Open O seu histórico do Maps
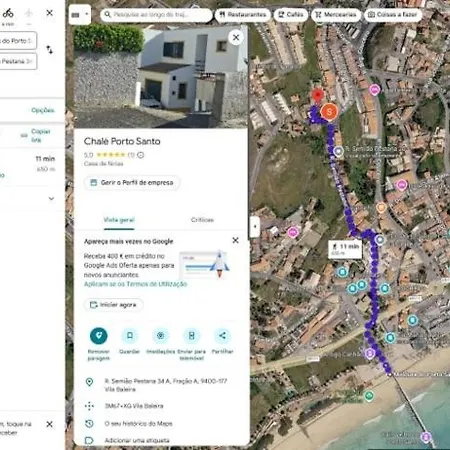This screenshot has height=450, width=450. pyautogui.click(x=161, y=424)
